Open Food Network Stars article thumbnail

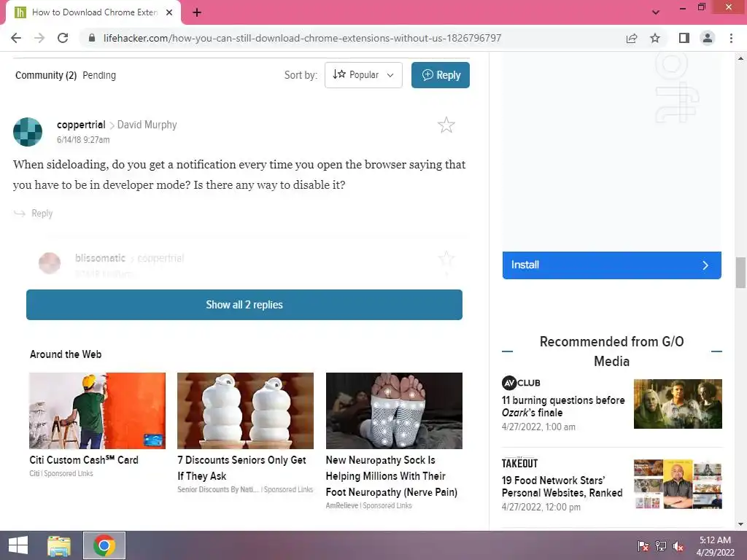pyautogui.click(x=678, y=484)
